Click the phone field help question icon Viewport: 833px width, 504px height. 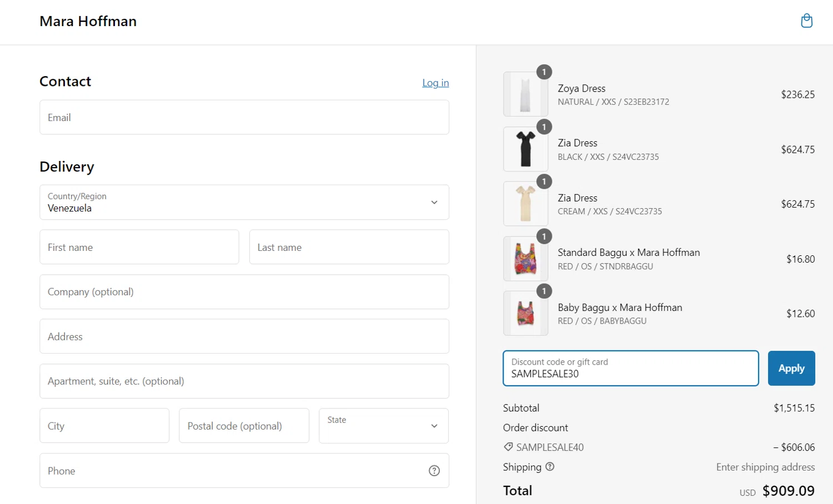434,471
